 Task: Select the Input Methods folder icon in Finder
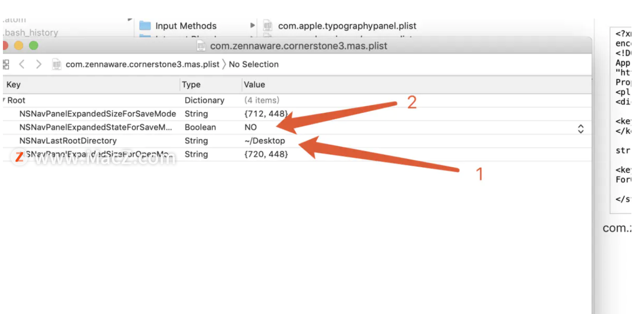click(x=145, y=26)
